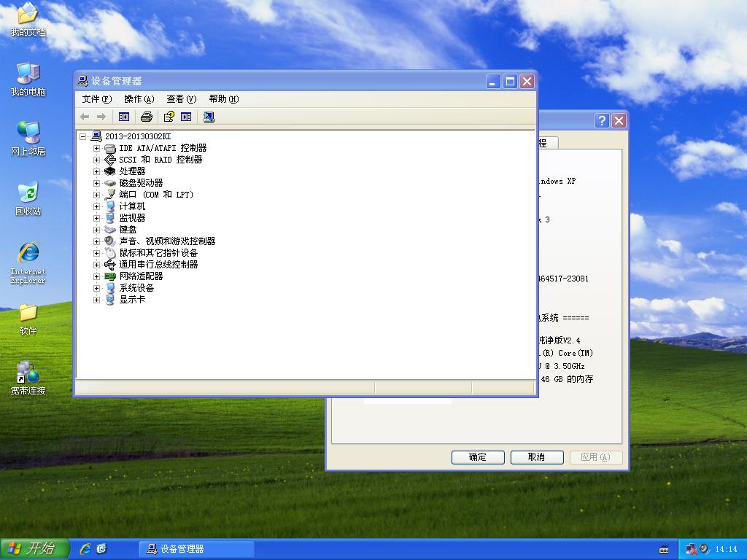Open the 操作(A) menu
This screenshot has width=747, height=560.
coord(139,99)
